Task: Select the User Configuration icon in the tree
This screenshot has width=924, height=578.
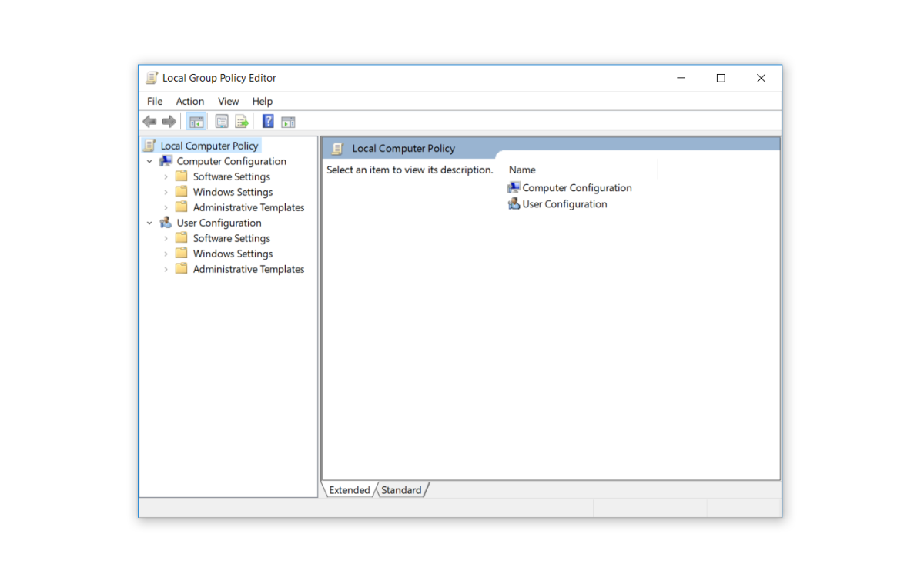Action: click(166, 223)
